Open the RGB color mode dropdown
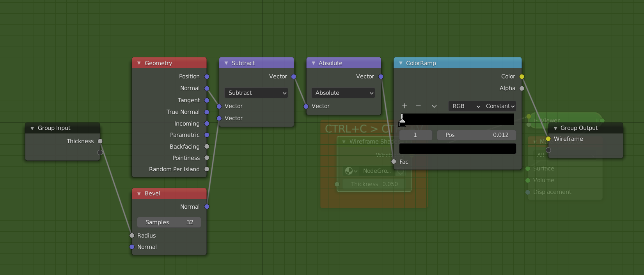This screenshot has width=644, height=275. [465, 106]
